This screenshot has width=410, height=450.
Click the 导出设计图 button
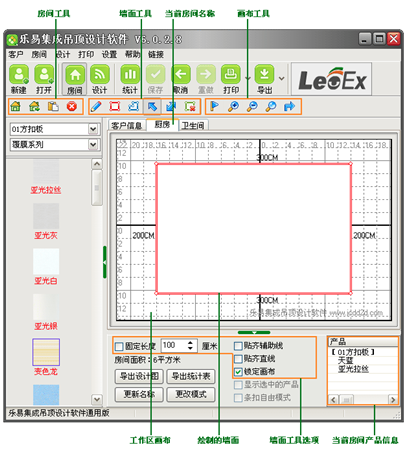139,377
